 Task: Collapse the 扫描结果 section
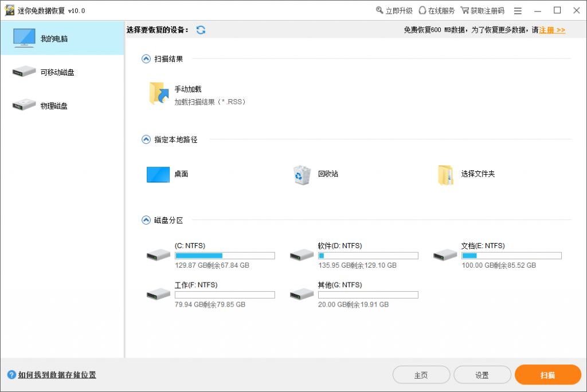(146, 59)
